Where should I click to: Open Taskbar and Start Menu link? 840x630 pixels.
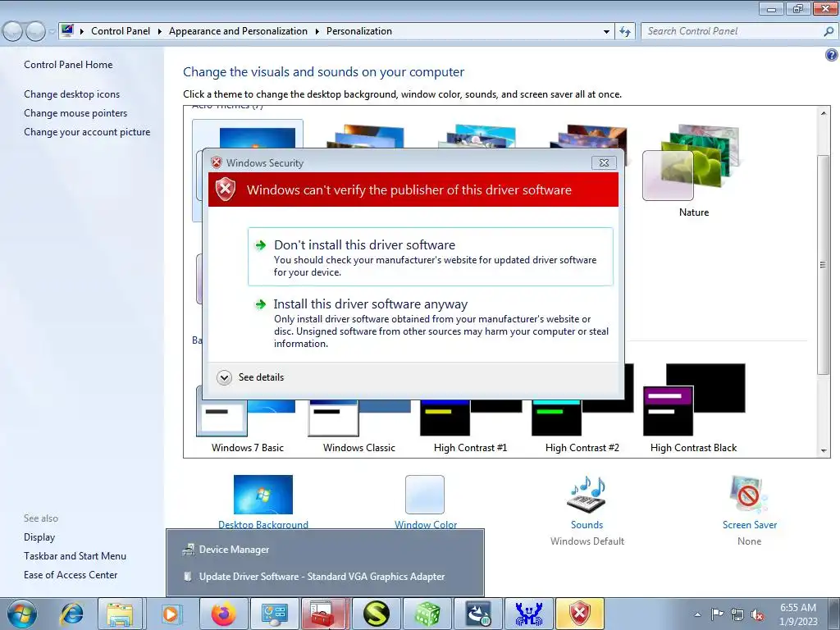[x=75, y=556]
